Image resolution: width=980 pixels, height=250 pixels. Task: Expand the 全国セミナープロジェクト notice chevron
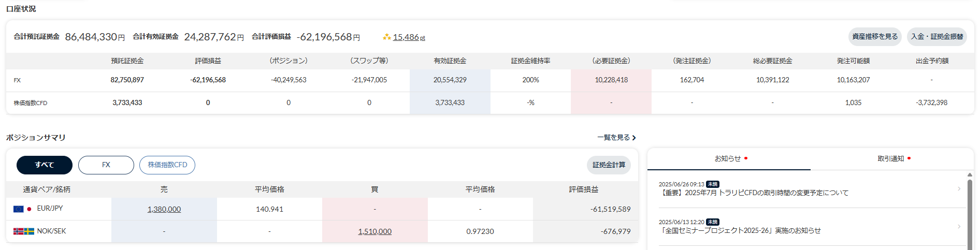tap(959, 227)
